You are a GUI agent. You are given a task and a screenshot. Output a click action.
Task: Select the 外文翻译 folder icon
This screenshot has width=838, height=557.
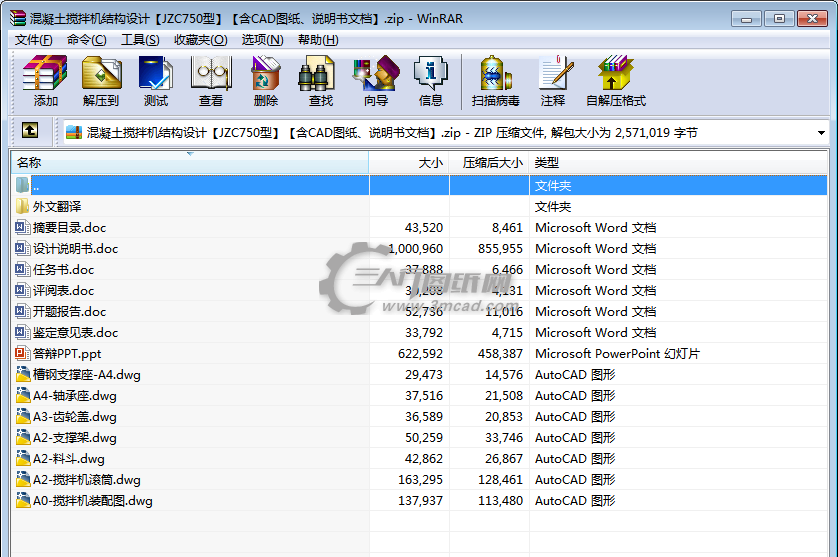(22, 206)
